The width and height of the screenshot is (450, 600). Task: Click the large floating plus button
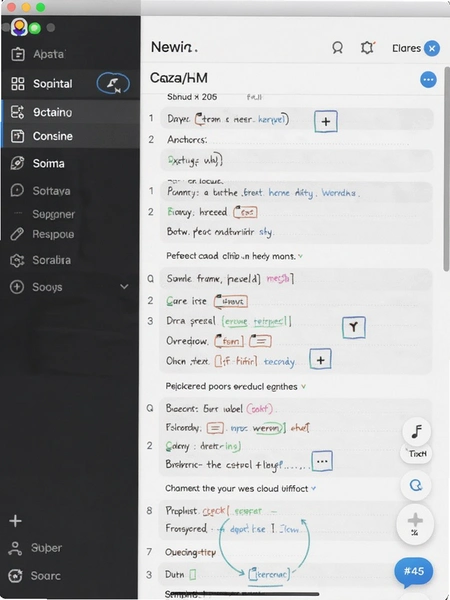415,524
